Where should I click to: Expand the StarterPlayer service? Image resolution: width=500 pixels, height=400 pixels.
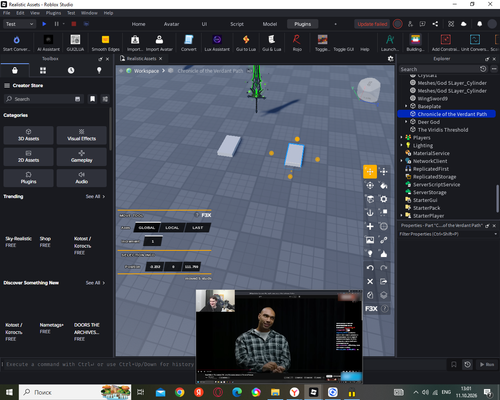point(401,216)
